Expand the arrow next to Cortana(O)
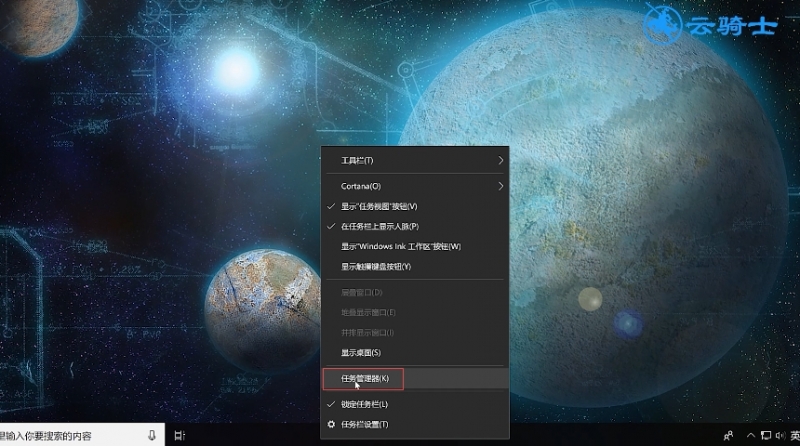Image resolution: width=800 pixels, height=446 pixels. point(501,186)
